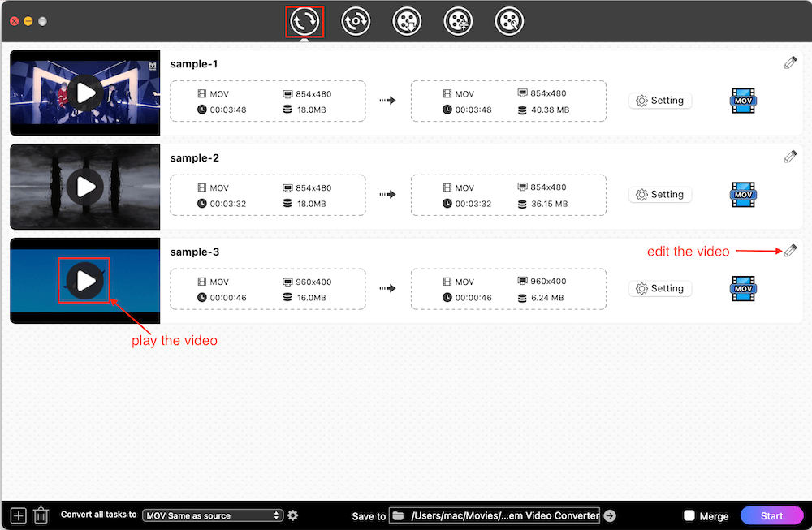Open output folder with arrow icon
The height and width of the screenshot is (530, 812).
(x=610, y=515)
